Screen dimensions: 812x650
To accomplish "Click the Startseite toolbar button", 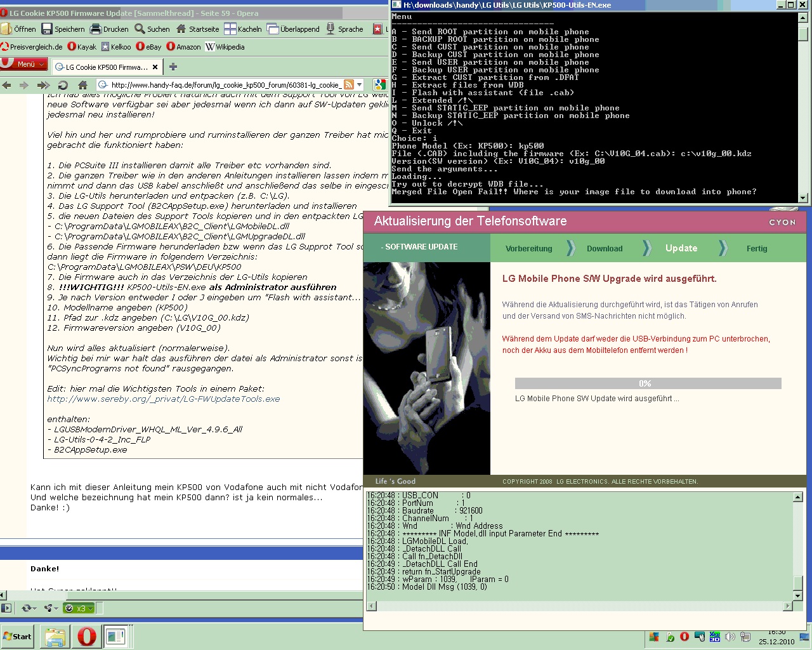I will pos(197,29).
